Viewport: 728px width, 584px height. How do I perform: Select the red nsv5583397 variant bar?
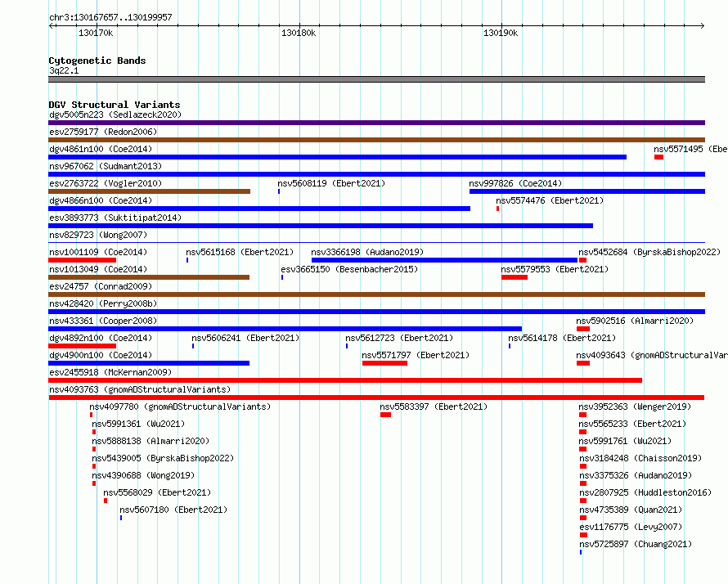click(385, 415)
